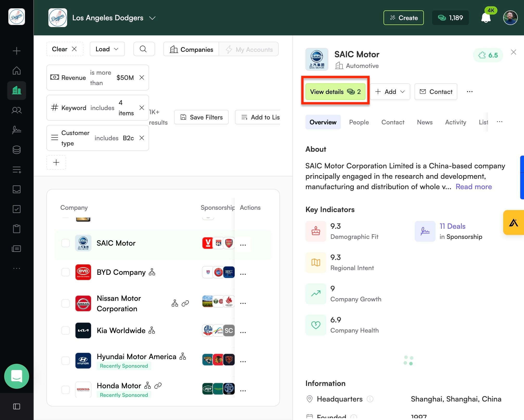Switch to the People tab
The width and height of the screenshot is (524, 420).
click(359, 122)
